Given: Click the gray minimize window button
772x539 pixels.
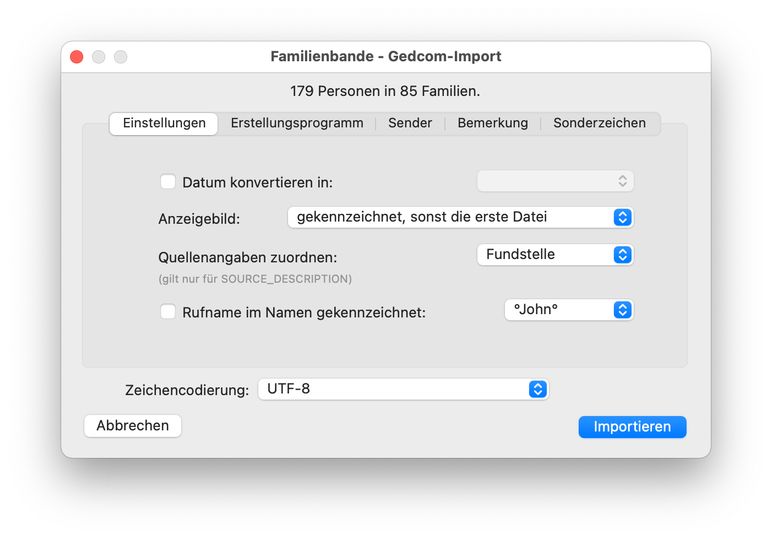Looking at the screenshot, I should coord(99,57).
